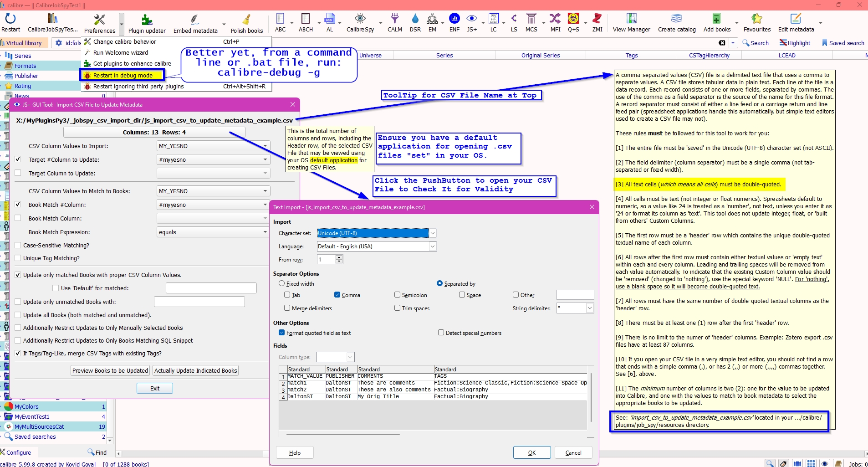The height and width of the screenshot is (467, 868).
Task: Click the Q+S toolbar icon
Action: (x=573, y=19)
